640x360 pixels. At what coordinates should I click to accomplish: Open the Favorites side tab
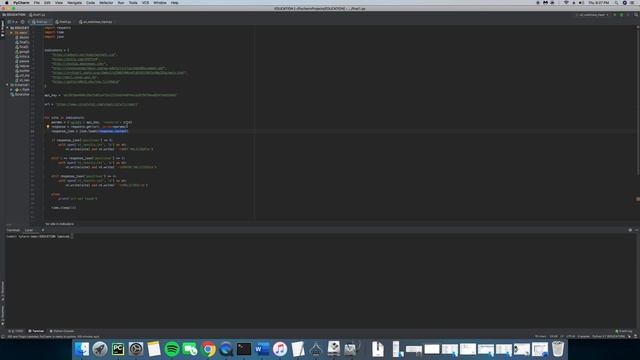(x=2, y=315)
